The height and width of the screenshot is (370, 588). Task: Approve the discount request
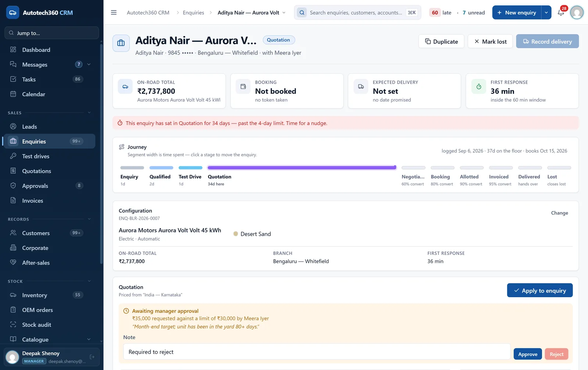tap(528, 354)
